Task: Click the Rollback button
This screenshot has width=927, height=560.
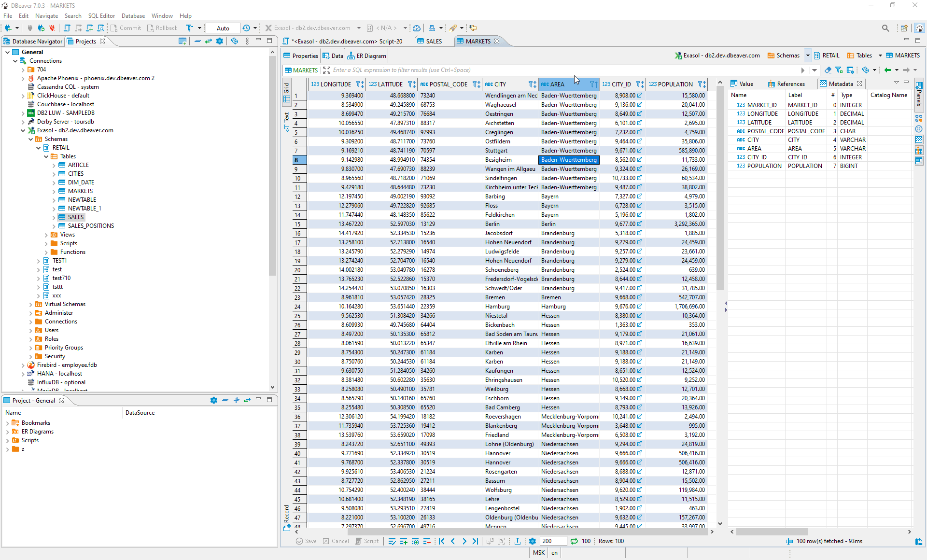Action: coord(162,28)
